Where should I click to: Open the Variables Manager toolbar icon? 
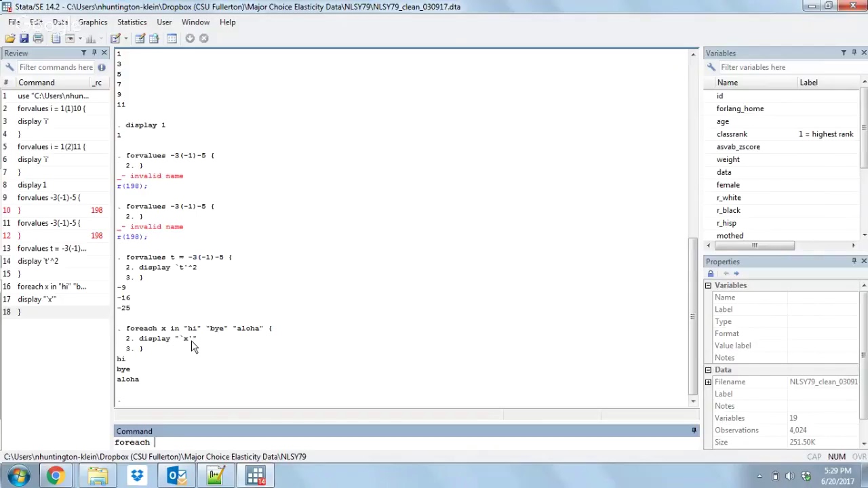172,39
